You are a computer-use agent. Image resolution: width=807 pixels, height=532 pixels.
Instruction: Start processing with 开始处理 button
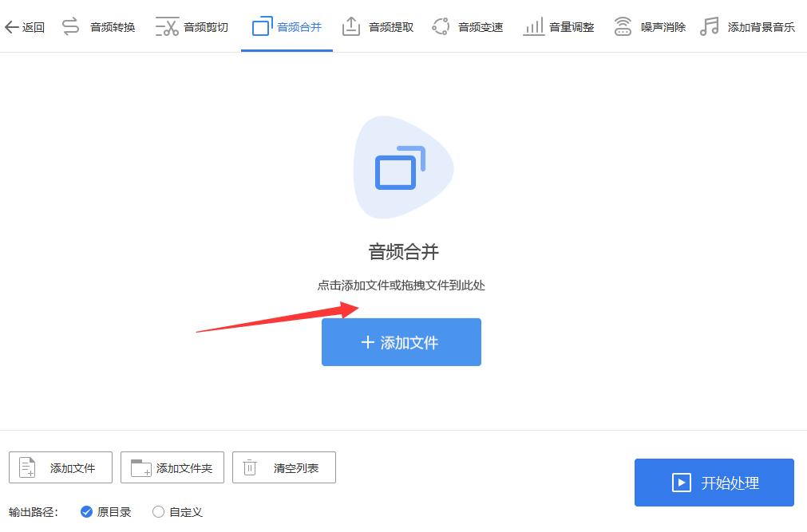point(714,482)
